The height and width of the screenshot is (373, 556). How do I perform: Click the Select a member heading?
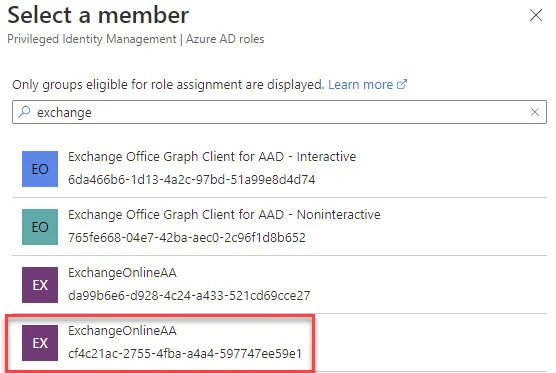tap(98, 15)
